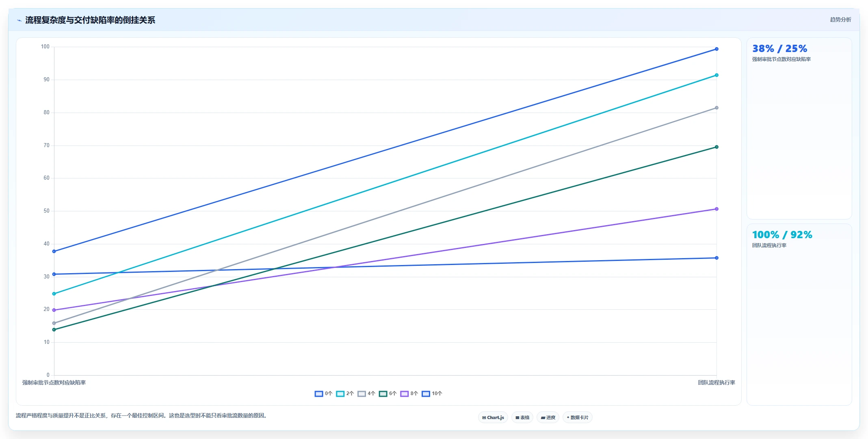Viewport: 868px width, 439px height.
Task: Click the 表格 tag
Action: (522, 417)
